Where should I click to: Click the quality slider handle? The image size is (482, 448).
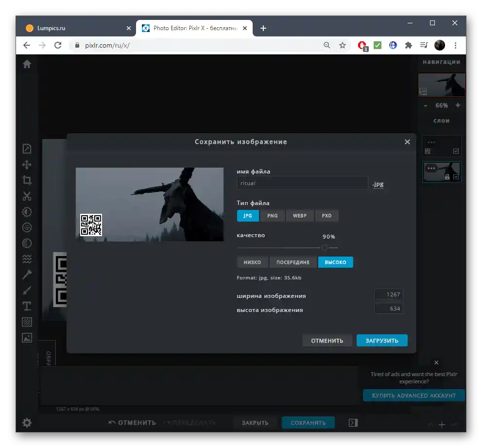(x=325, y=247)
